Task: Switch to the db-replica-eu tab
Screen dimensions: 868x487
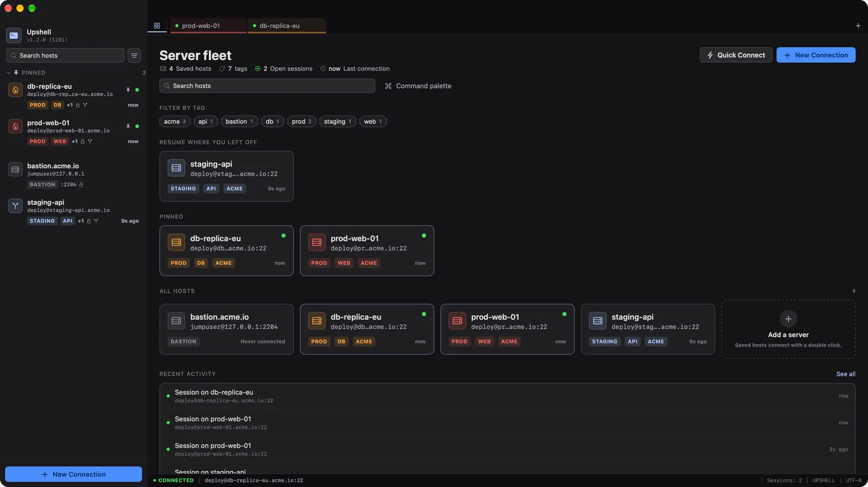Action: click(287, 25)
